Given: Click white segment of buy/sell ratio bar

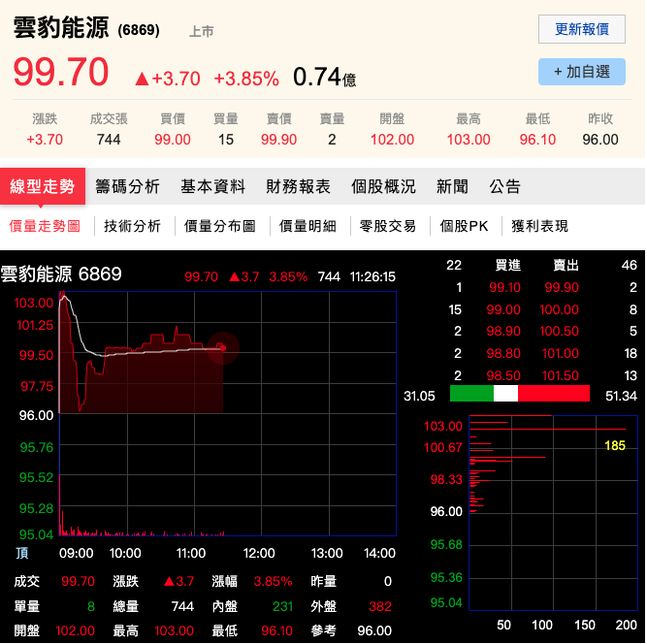Looking at the screenshot, I should pos(505,393).
